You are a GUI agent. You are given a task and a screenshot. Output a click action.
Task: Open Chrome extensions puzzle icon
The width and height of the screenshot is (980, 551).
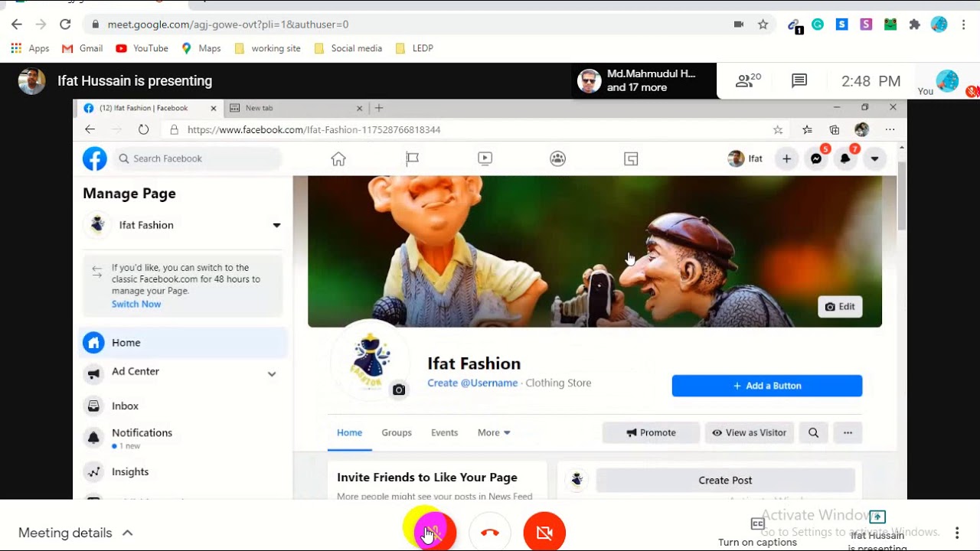click(x=914, y=24)
